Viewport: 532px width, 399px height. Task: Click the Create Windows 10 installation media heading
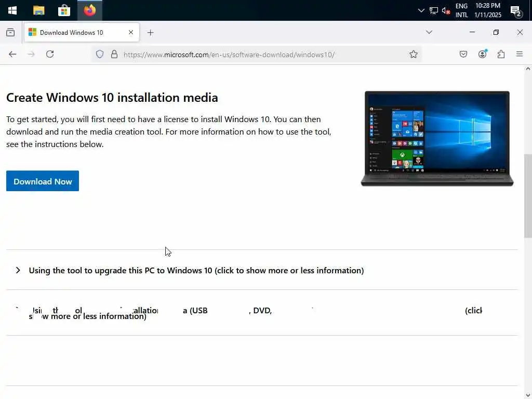112,98
